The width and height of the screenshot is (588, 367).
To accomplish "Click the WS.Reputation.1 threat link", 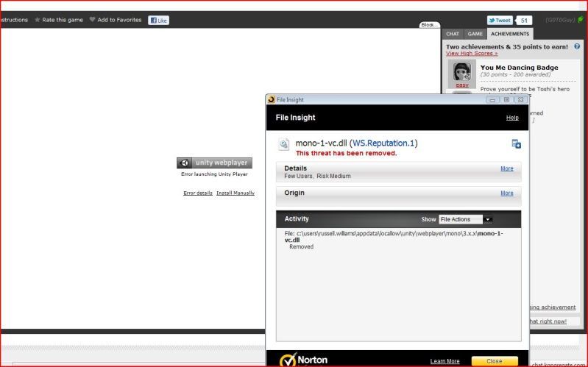I will pos(383,143).
